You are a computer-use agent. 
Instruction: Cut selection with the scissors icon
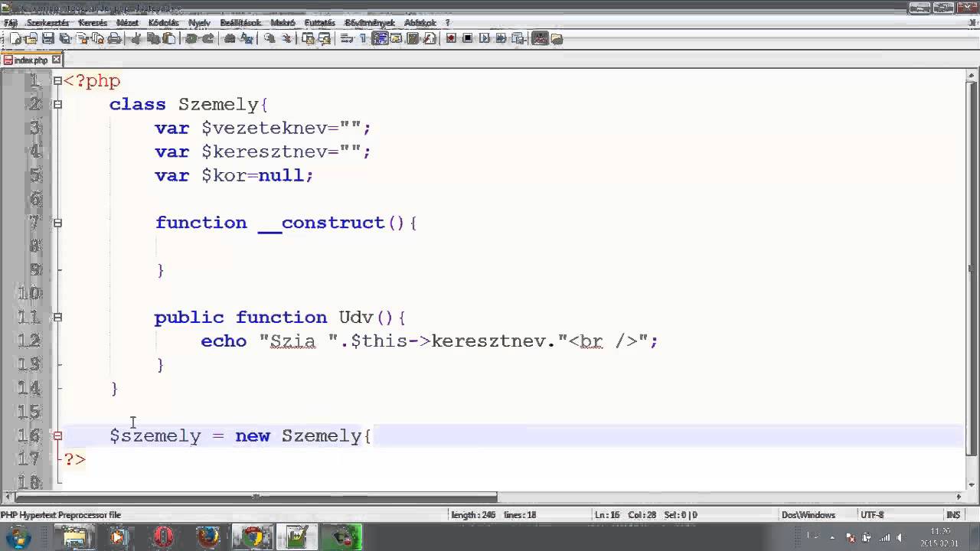pyautogui.click(x=136, y=38)
